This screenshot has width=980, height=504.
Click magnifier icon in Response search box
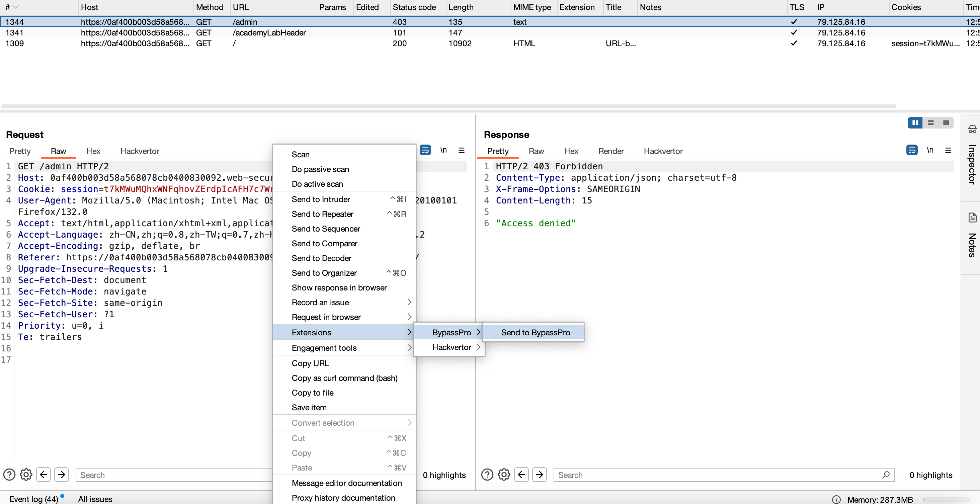click(886, 474)
